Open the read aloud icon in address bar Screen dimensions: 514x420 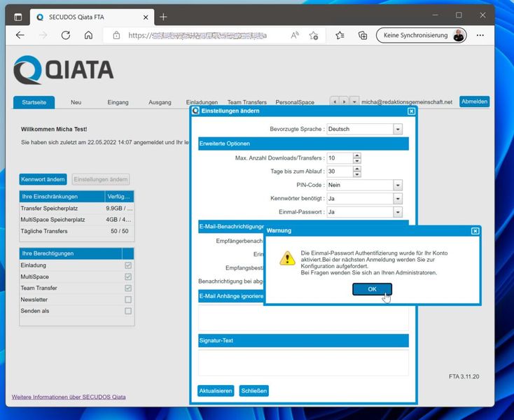[295, 35]
